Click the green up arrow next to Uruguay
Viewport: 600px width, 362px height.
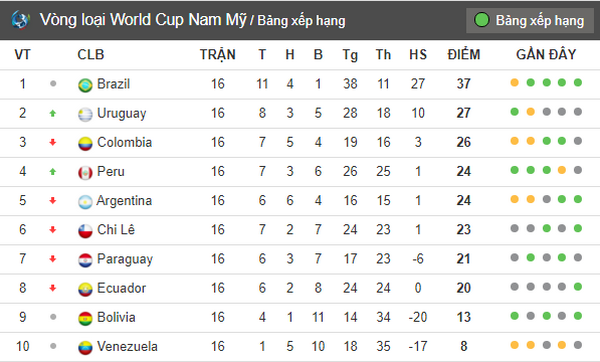tap(53, 113)
